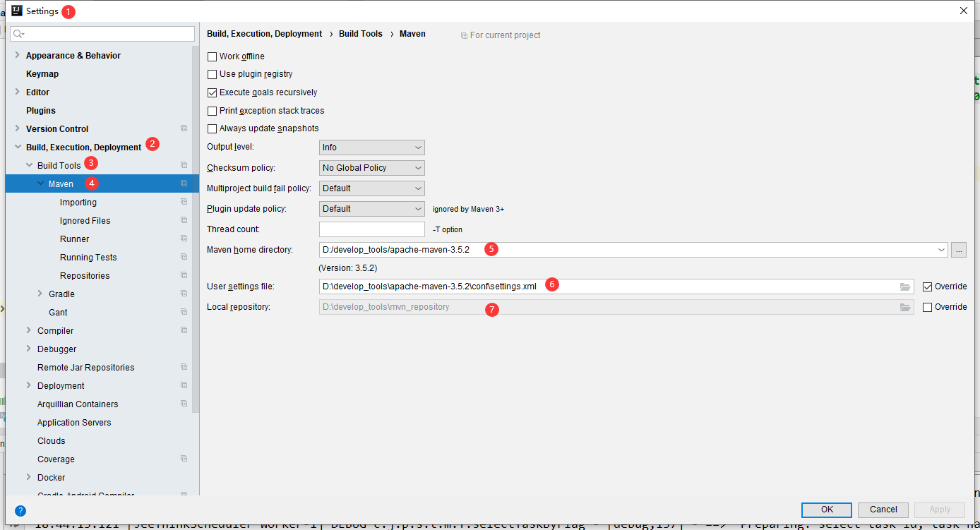Click the project-level icon beside Importing
Screen dimensions: 980x530
pos(184,202)
